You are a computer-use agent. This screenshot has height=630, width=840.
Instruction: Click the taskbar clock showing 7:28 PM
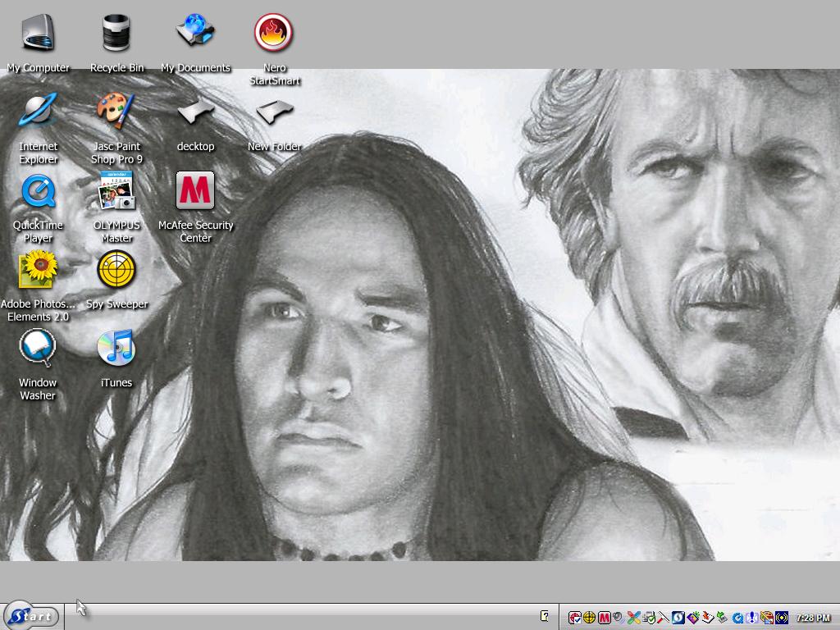click(x=813, y=618)
